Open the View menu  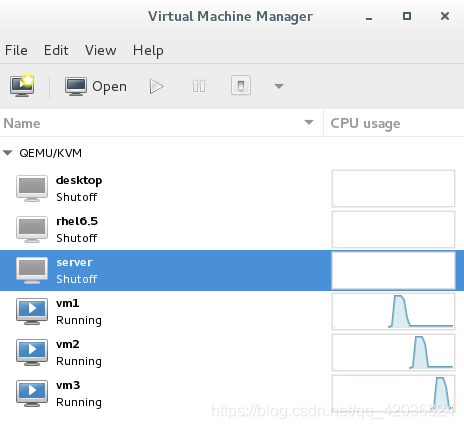tap(101, 50)
